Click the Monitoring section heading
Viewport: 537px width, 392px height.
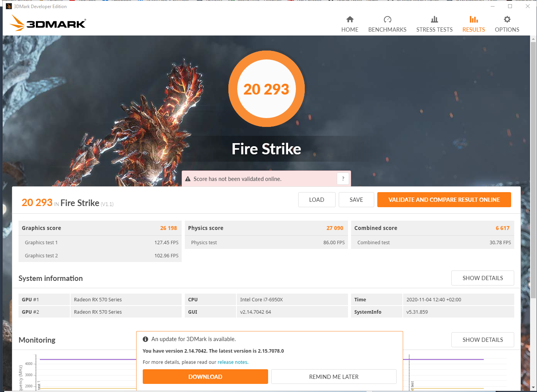37,340
